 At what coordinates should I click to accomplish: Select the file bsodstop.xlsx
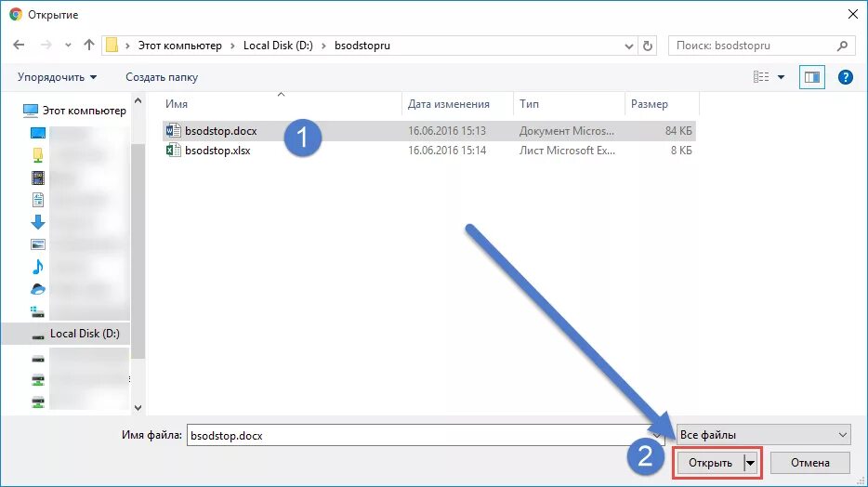tap(217, 151)
